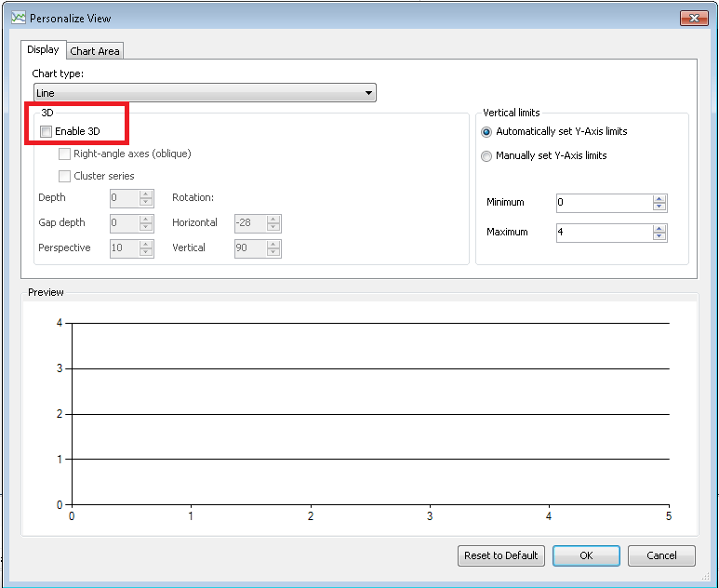719x588 pixels.
Task: Decrease the Gap depth spinner
Action: [146, 228]
